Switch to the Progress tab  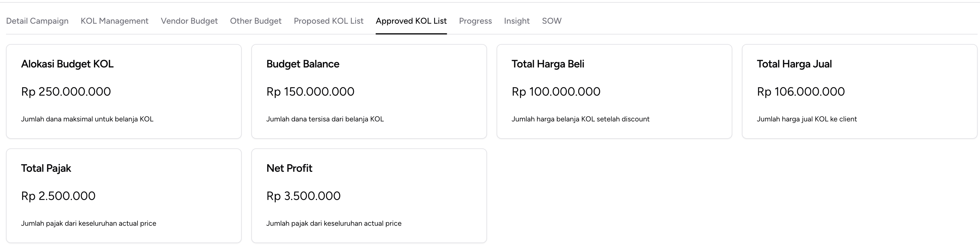pos(475,21)
